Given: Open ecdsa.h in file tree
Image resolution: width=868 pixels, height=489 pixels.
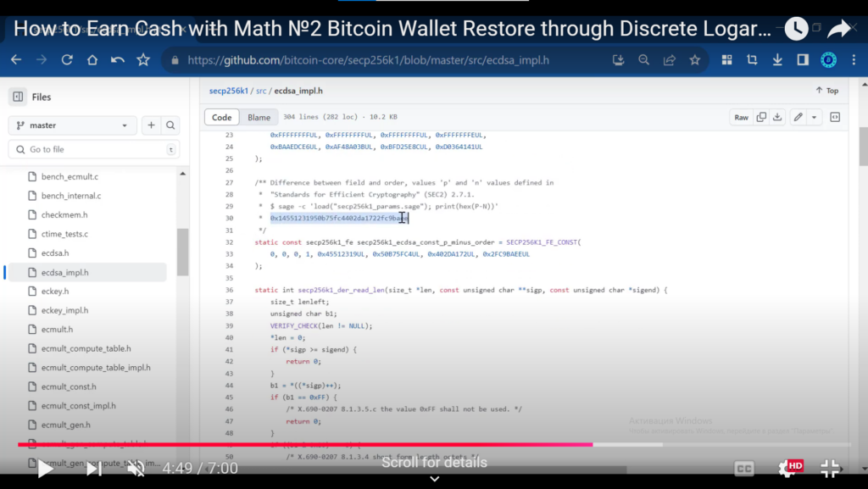Looking at the screenshot, I should point(55,253).
